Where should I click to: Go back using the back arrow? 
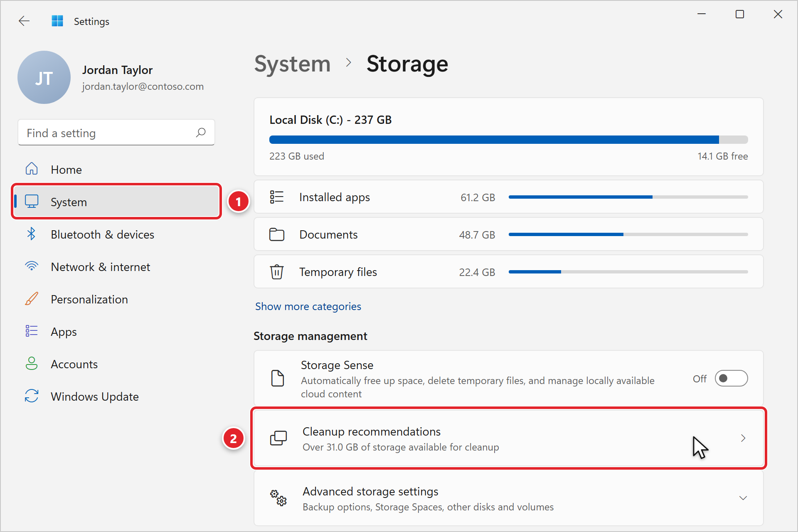click(x=24, y=21)
